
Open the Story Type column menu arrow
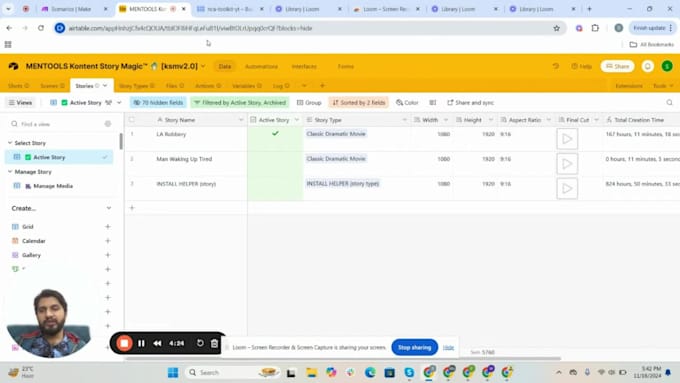coord(405,120)
